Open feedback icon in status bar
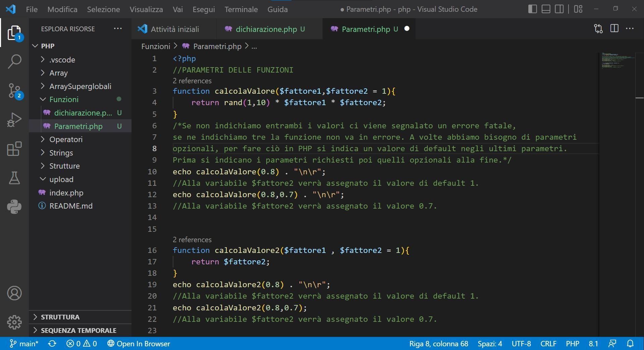This screenshot has width=644, height=350. coord(612,344)
